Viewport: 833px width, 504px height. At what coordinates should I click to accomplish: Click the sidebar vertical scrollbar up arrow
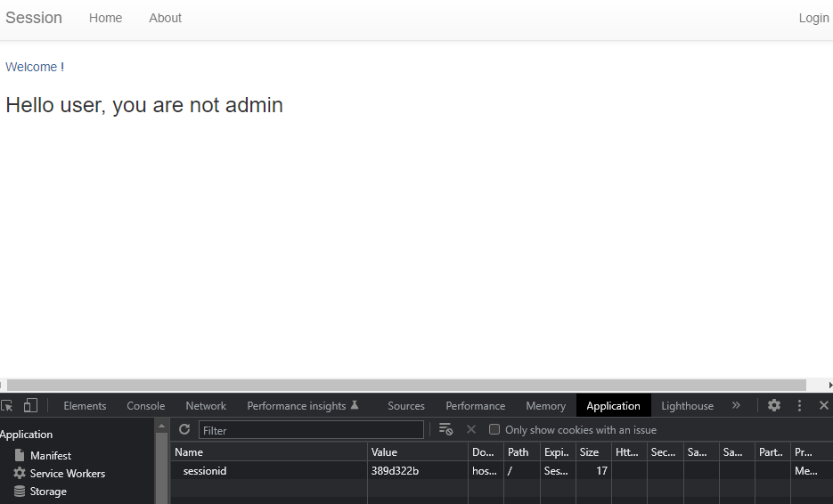click(x=161, y=426)
